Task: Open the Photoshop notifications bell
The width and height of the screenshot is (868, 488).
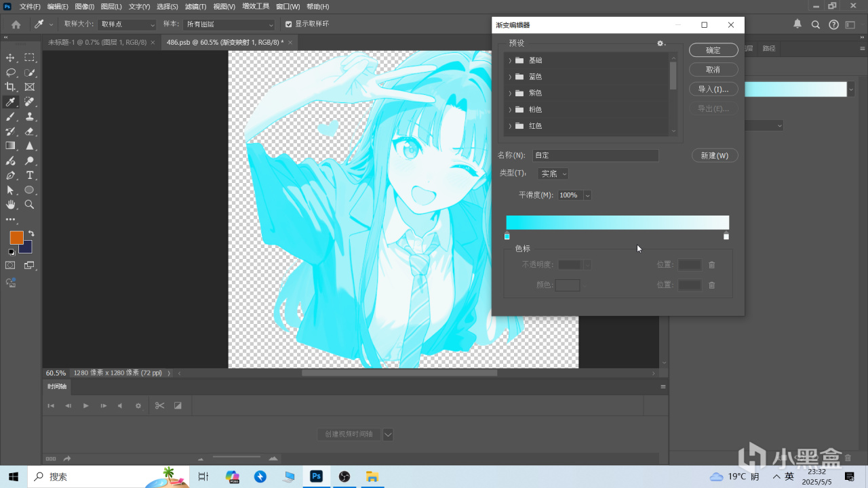Action: [x=797, y=24]
